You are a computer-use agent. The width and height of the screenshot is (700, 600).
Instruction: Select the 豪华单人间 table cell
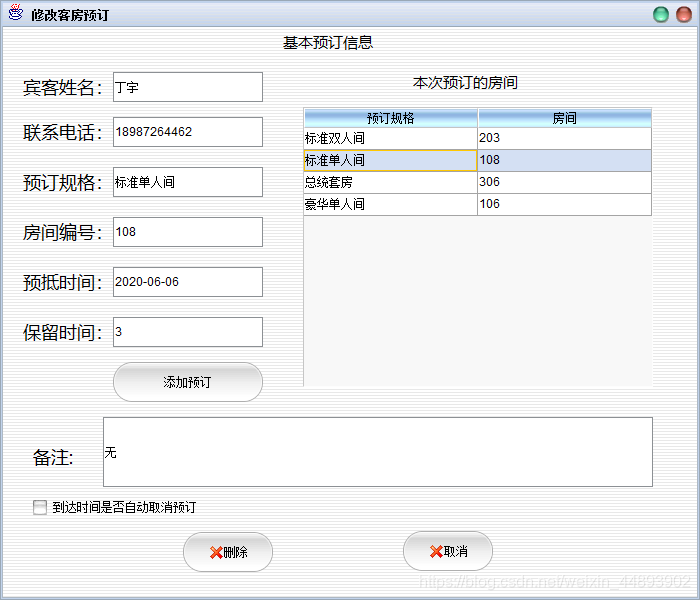pyautogui.click(x=391, y=204)
